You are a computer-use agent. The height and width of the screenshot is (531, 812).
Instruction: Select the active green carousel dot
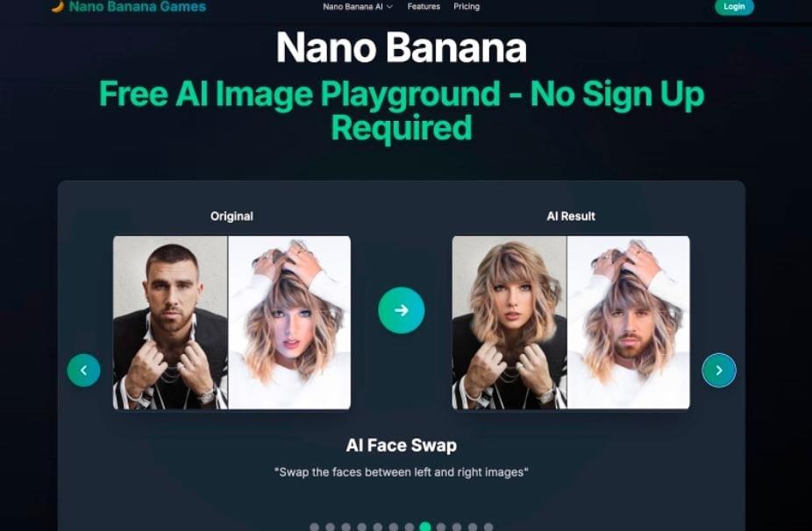pos(425,527)
